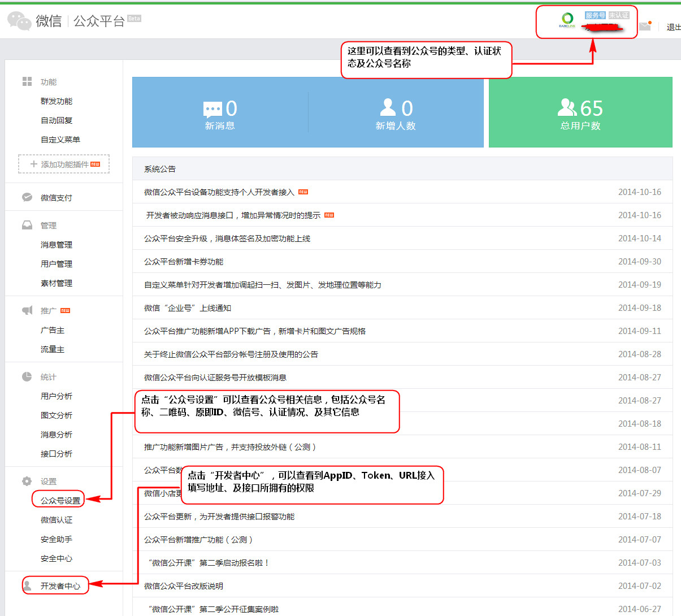Viewport: 681px width, 616px height.
Task: Click 新增人数 statistic tile
Action: (396, 113)
